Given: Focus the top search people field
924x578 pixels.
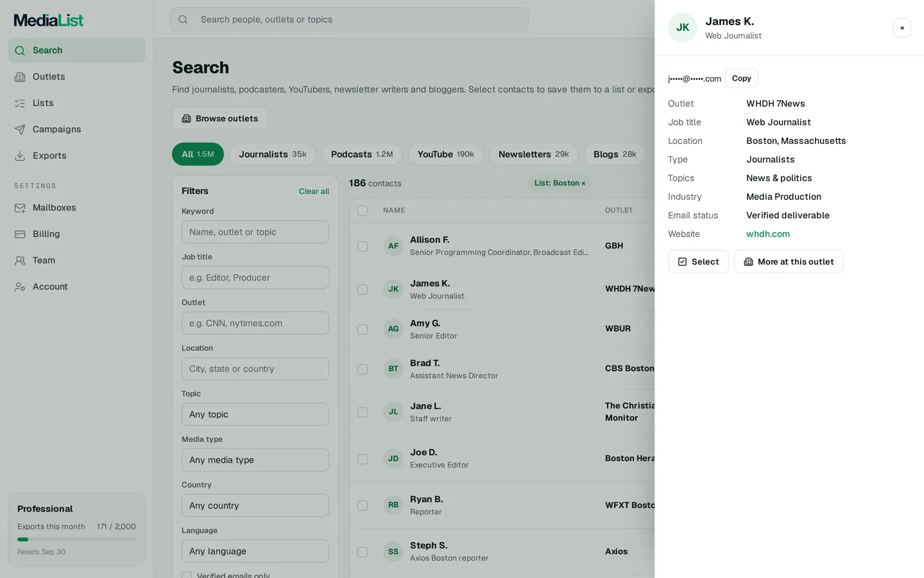Looking at the screenshot, I should click(349, 19).
